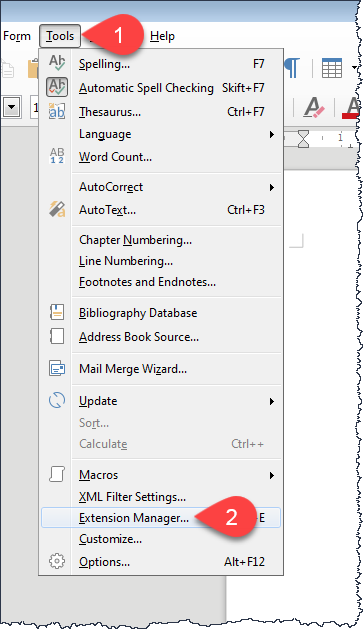Expand the AutoCorrect submenu
The width and height of the screenshot is (363, 629).
coord(161,187)
